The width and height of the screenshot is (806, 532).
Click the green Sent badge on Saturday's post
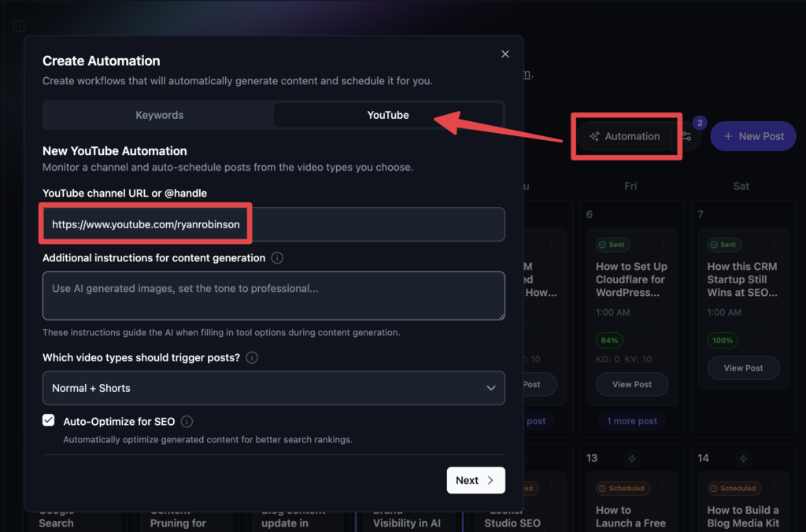tap(724, 244)
